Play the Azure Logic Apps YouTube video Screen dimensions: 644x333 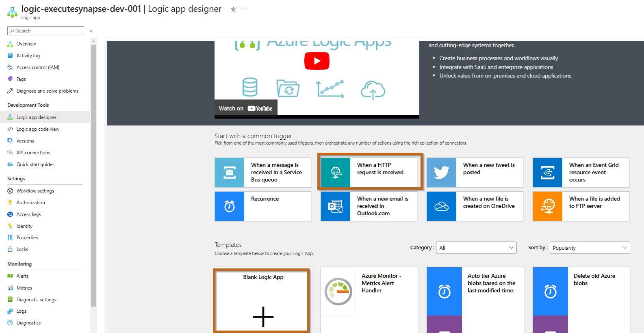pos(317,61)
